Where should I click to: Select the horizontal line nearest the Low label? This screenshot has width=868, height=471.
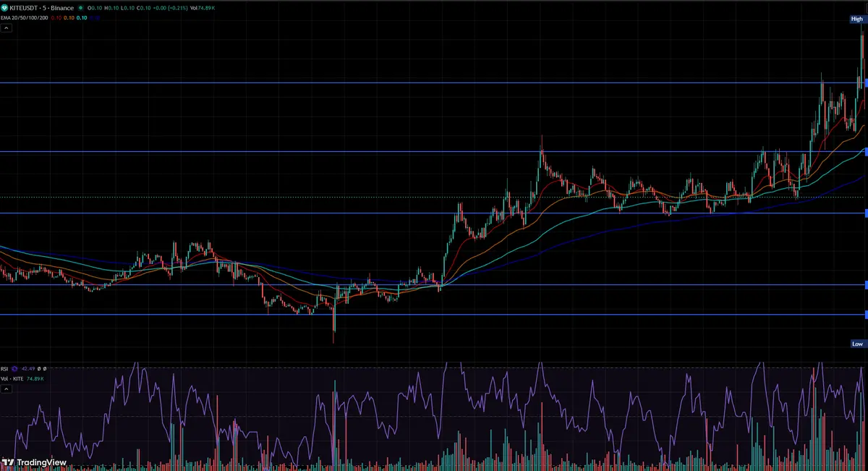(434, 315)
